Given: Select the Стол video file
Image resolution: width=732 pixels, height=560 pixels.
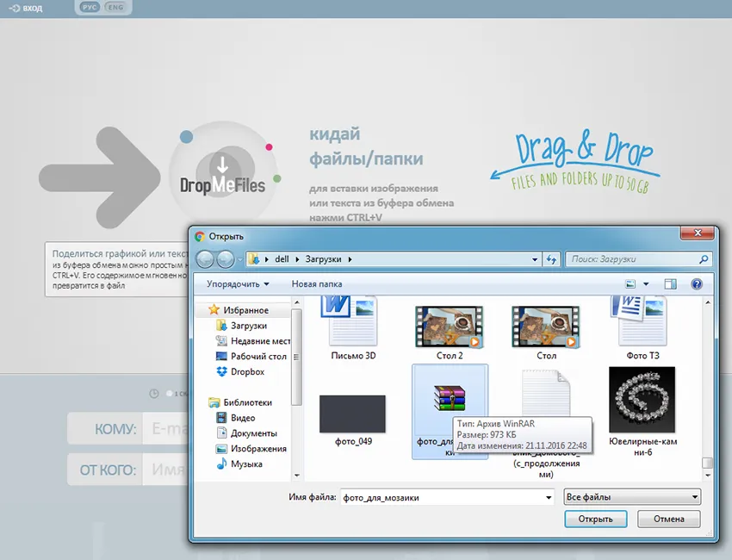Looking at the screenshot, I should click(546, 333).
